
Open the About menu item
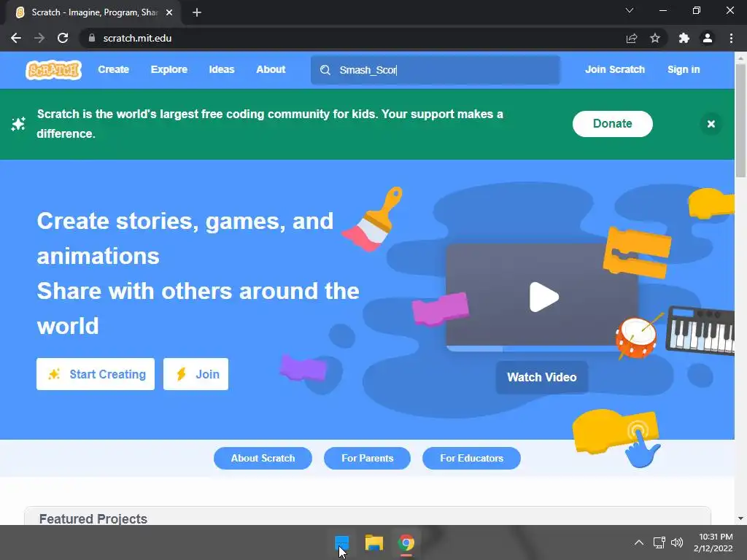[x=271, y=69]
